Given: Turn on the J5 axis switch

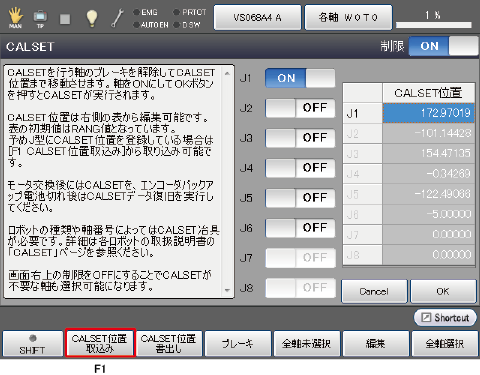Looking at the screenshot, I should pos(300,198).
